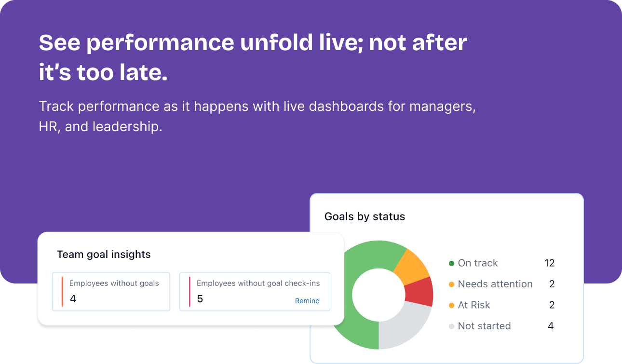Open the Employees without goal check-ins card
This screenshot has width=622, height=364.
coord(255,291)
